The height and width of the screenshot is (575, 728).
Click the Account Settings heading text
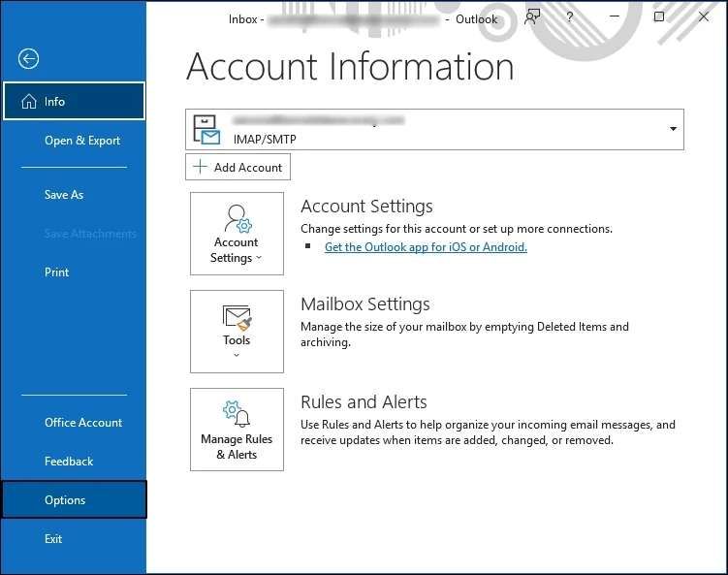366,206
